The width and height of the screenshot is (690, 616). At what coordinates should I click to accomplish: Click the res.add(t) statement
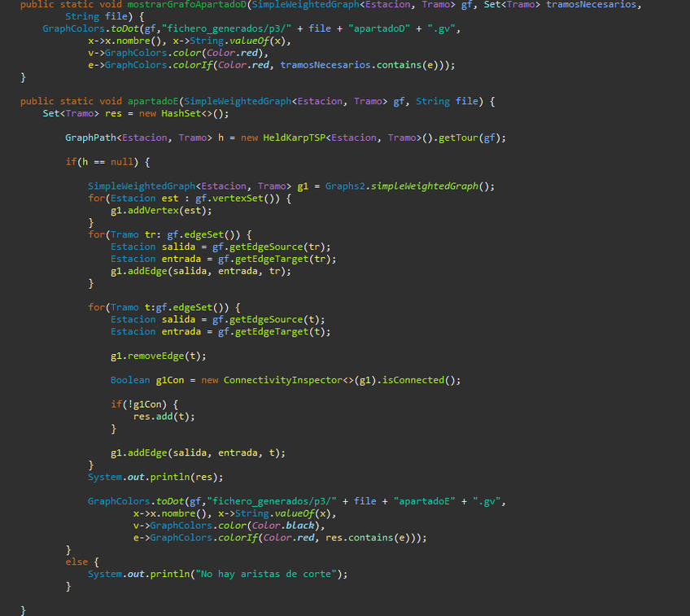click(164, 417)
